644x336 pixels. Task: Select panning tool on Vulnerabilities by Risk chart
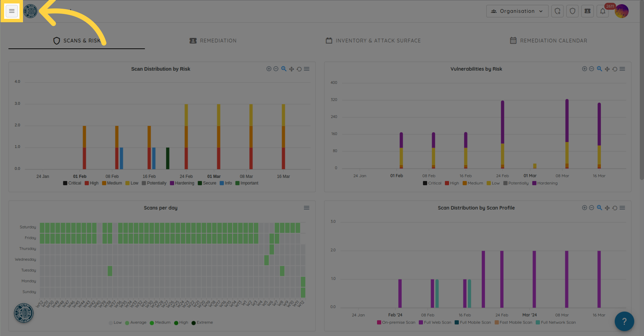[607, 69]
